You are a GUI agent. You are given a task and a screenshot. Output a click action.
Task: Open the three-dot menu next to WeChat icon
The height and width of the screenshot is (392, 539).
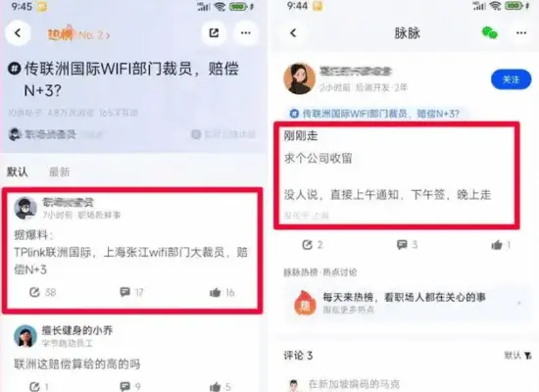[x=521, y=33]
